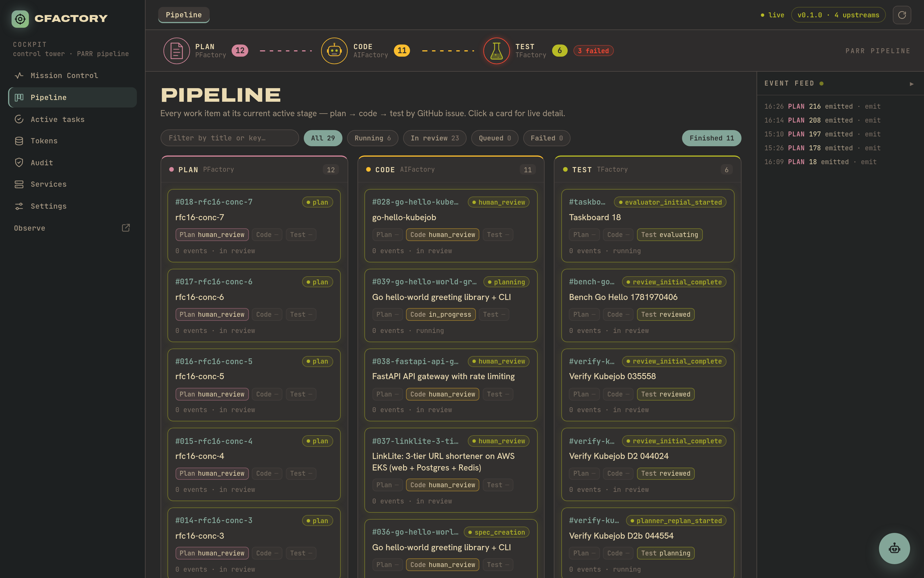Viewport: 924px width, 578px height.
Task: Open Bench Go Hello 1781970406 card
Action: pyautogui.click(x=648, y=305)
